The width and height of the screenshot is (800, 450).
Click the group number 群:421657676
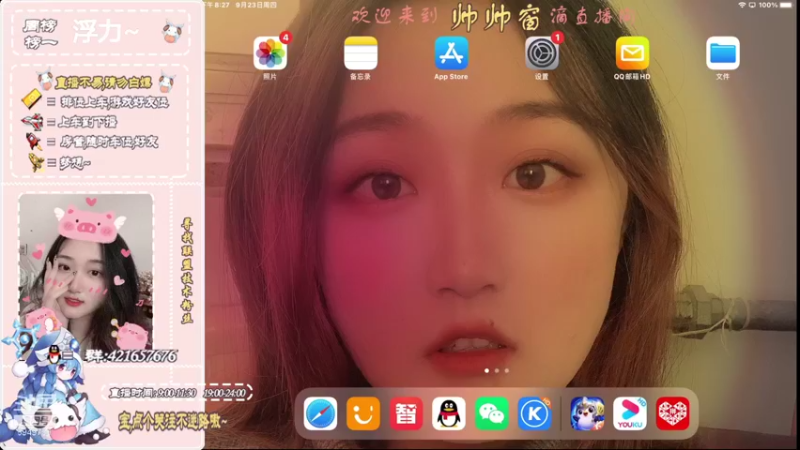click(132, 356)
